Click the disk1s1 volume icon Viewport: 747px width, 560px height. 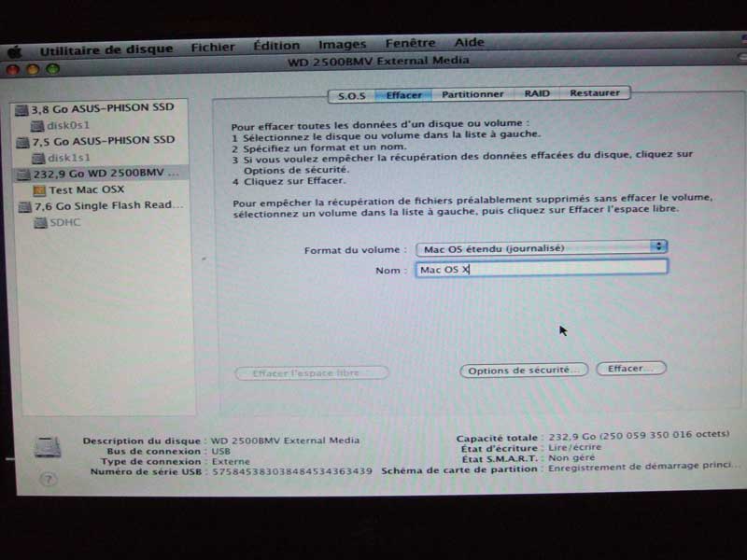[38, 158]
